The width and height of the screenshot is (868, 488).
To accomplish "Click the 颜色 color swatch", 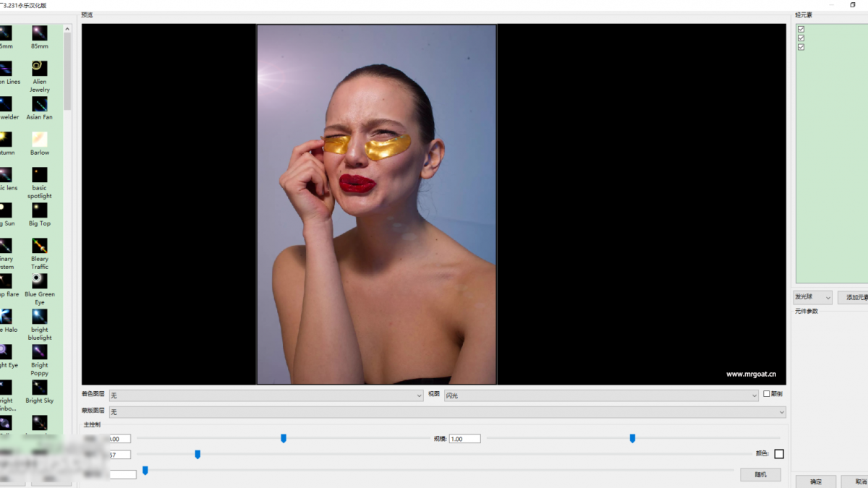I will pyautogui.click(x=779, y=454).
